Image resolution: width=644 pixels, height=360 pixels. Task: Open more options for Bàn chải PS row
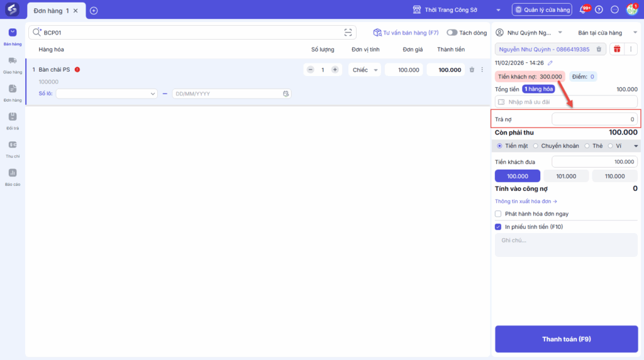482,70
